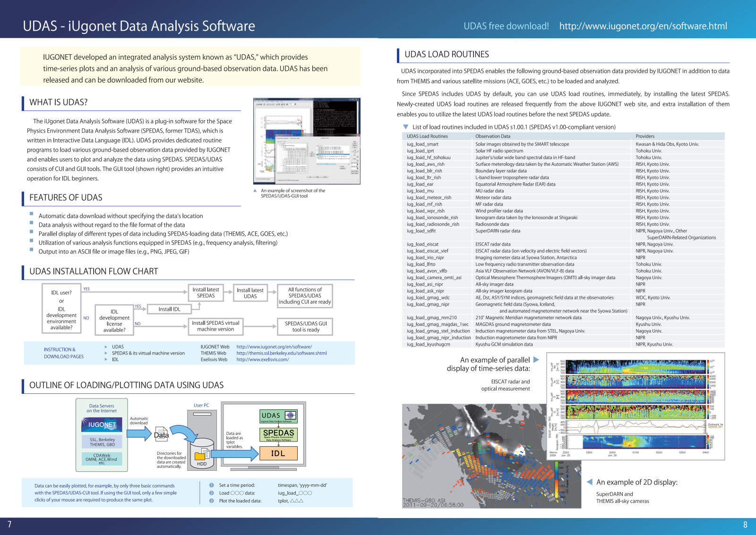The image size is (756, 535).
Task: Click 'Automatic data download without specifying' feature bullet
Action: click(x=120, y=216)
